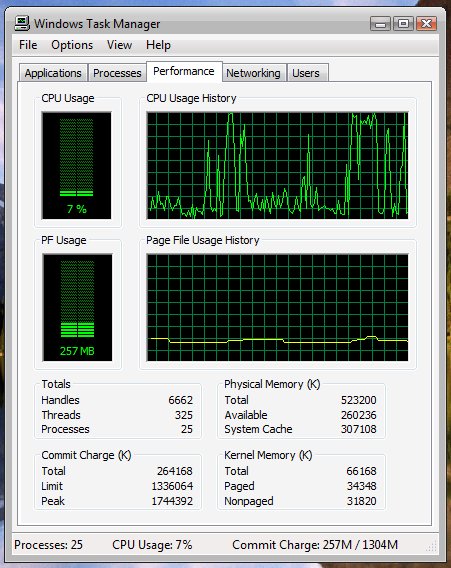Click the 'Windows Task Manager' title text
The height and width of the screenshot is (568, 451).
[x=97, y=24]
